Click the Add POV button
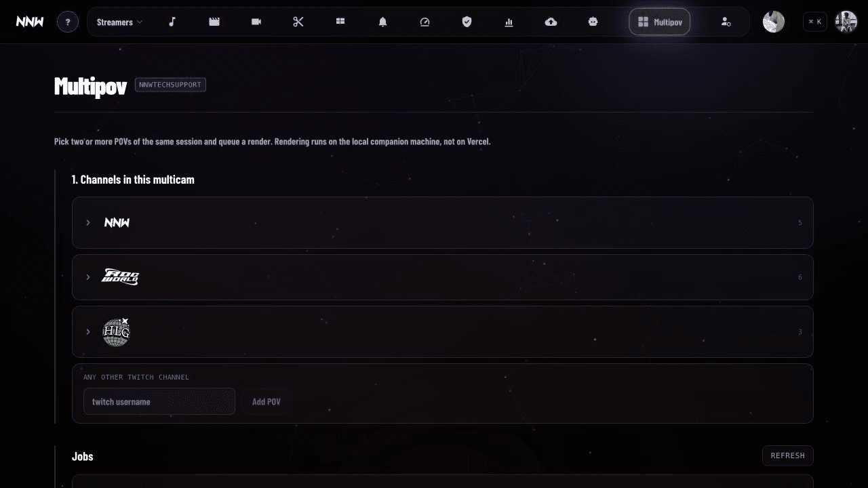This screenshot has width=868, height=488. [x=267, y=401]
